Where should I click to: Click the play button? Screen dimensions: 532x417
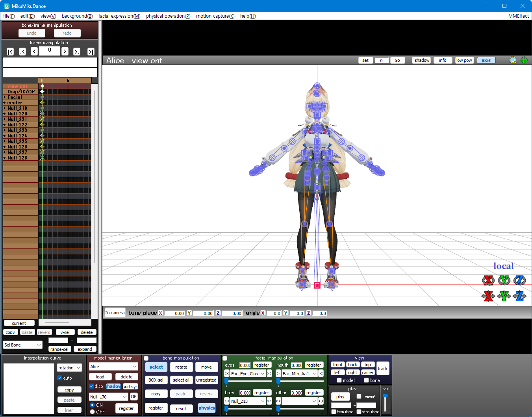pos(341,397)
